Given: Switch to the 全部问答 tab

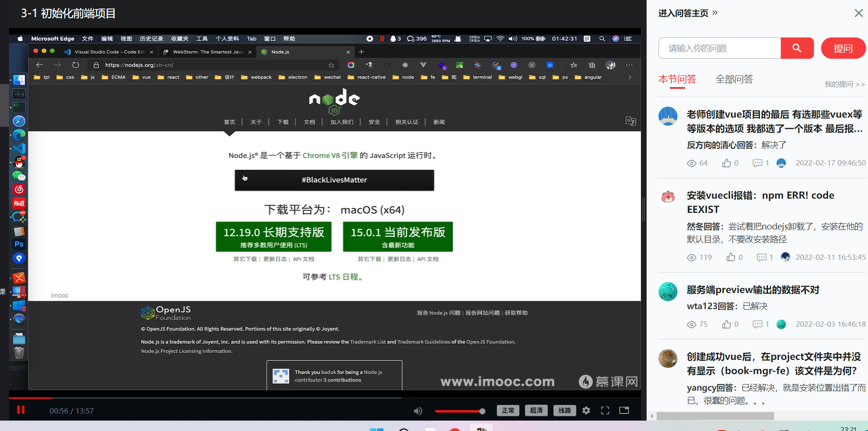Looking at the screenshot, I should (734, 79).
